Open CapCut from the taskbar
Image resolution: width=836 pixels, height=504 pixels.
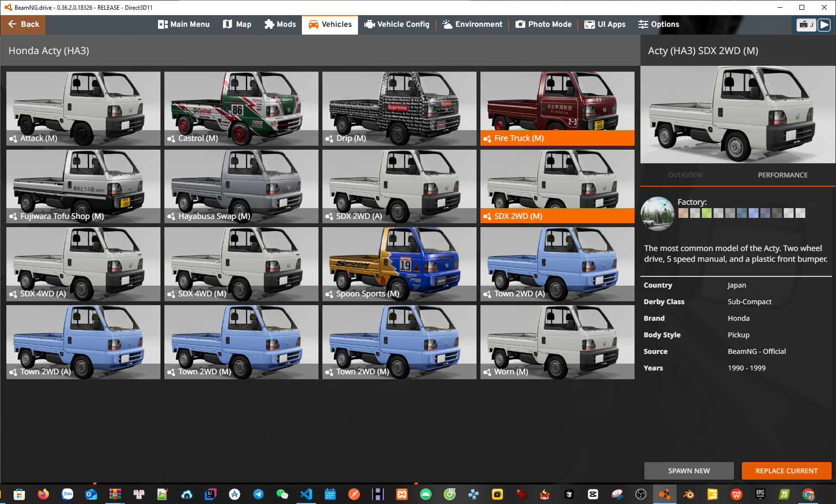(593, 494)
